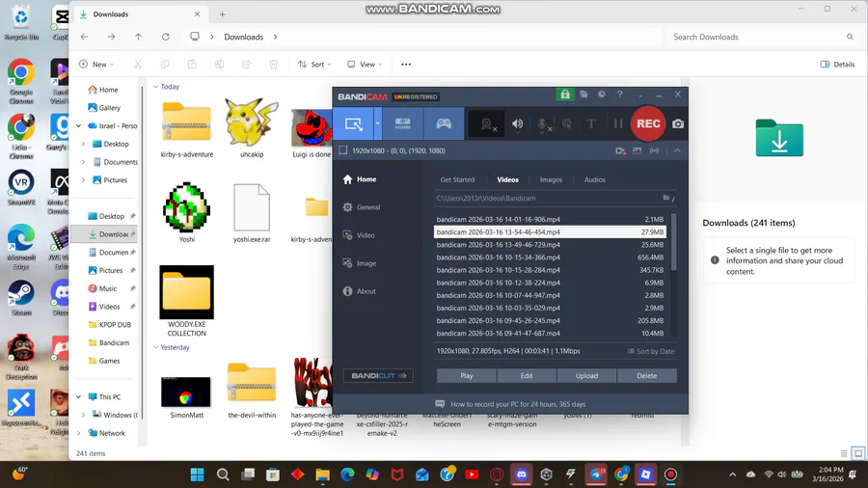The width and height of the screenshot is (868, 488).
Task: Toggle the webcam overlay in Bandicam
Action: pyautogui.click(x=487, y=124)
